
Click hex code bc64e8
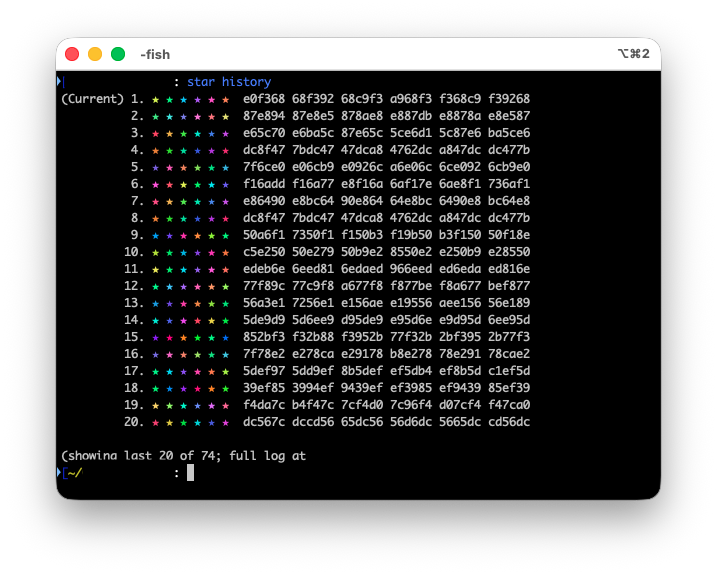pyautogui.click(x=509, y=201)
